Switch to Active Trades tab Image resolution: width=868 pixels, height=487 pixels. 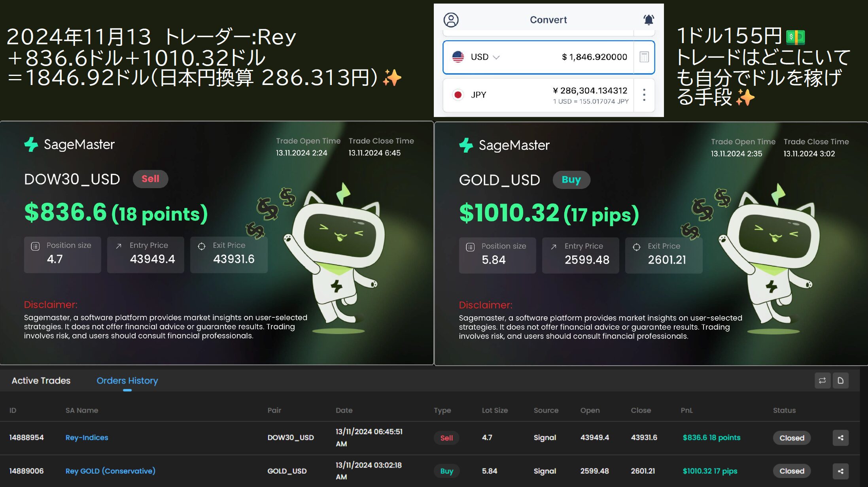[41, 380]
